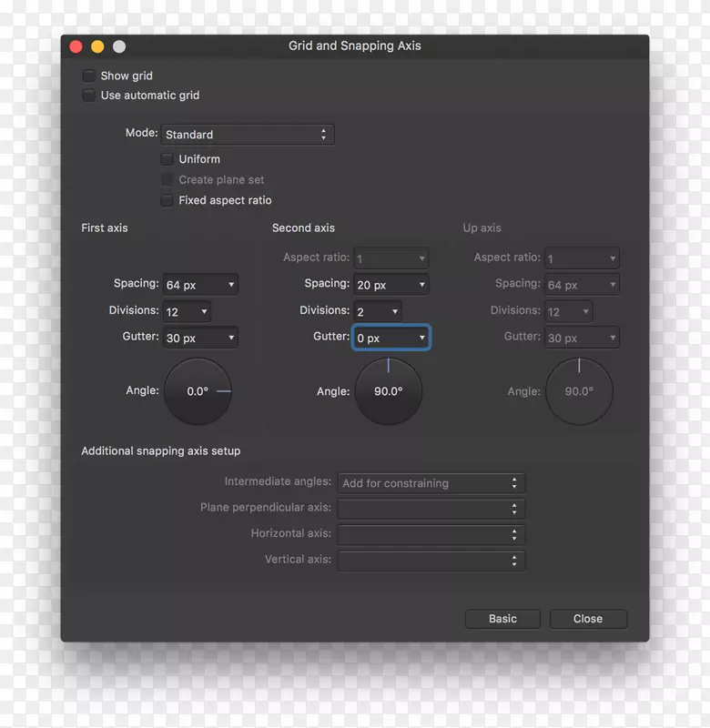This screenshot has width=710, height=728.
Task: Click the Second axis Angle dial
Action: (x=389, y=391)
